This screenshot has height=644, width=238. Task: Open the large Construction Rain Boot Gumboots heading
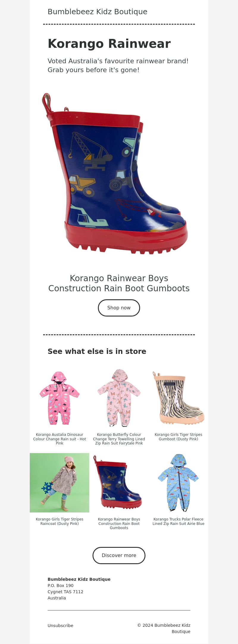click(x=119, y=283)
